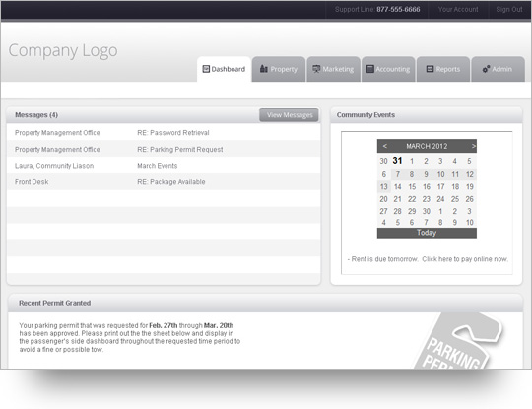The height and width of the screenshot is (409, 532).
Task: Select day 13 on the calendar
Action: [384, 186]
